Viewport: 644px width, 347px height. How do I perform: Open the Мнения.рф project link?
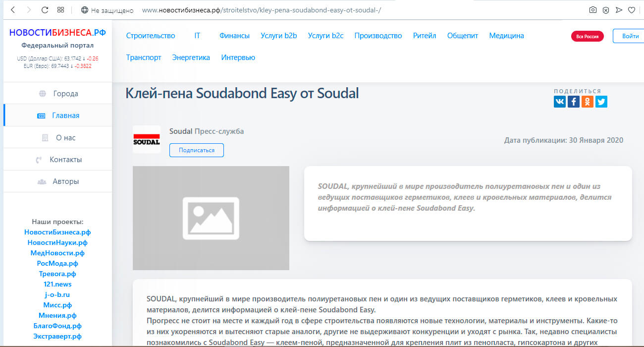point(57,315)
